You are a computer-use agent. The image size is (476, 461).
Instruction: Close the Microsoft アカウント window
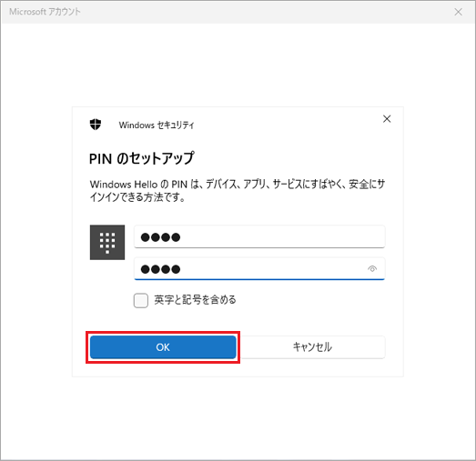point(458,12)
